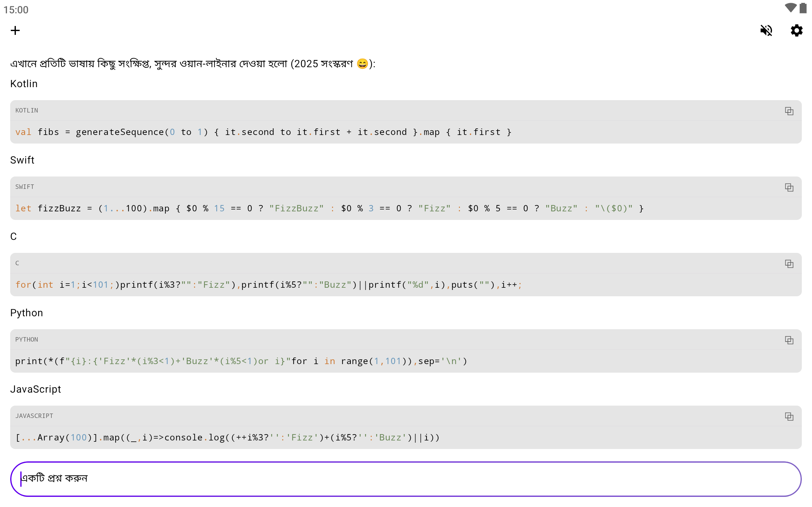Click the Kotlin fibs code line

[263, 132]
